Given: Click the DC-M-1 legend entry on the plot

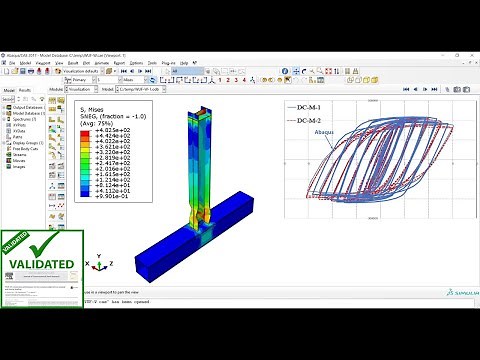Looking at the screenshot, I should pos(304,107).
